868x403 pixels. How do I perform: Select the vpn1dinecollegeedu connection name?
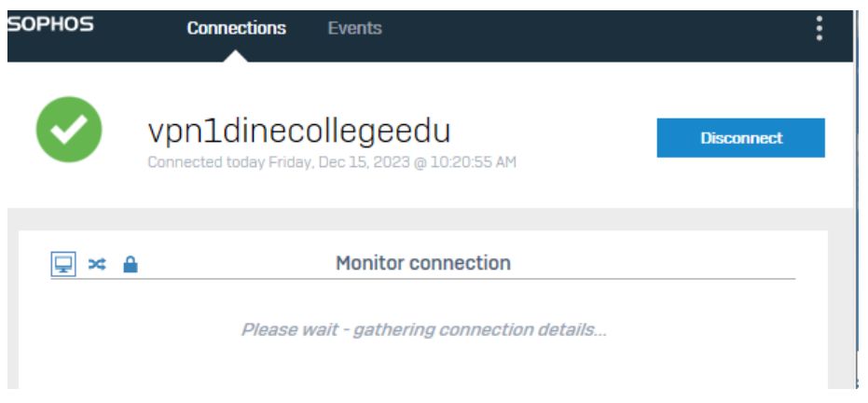[x=299, y=132]
